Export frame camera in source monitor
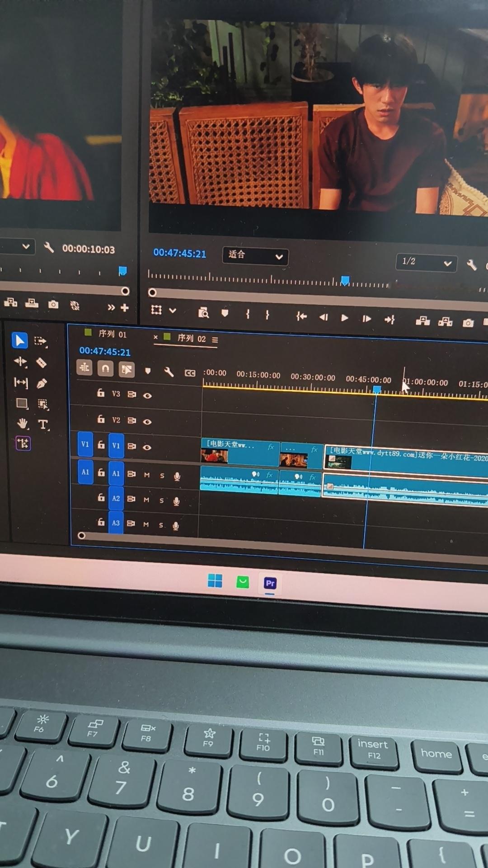 (x=53, y=305)
